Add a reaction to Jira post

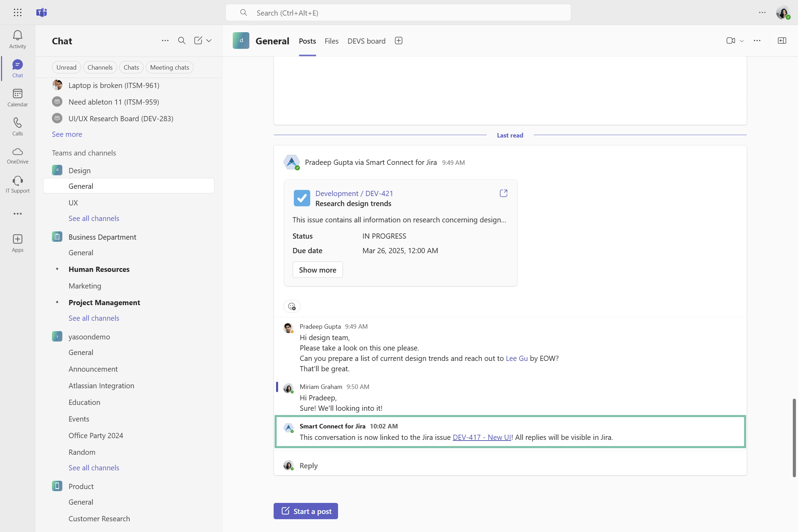[x=292, y=306]
